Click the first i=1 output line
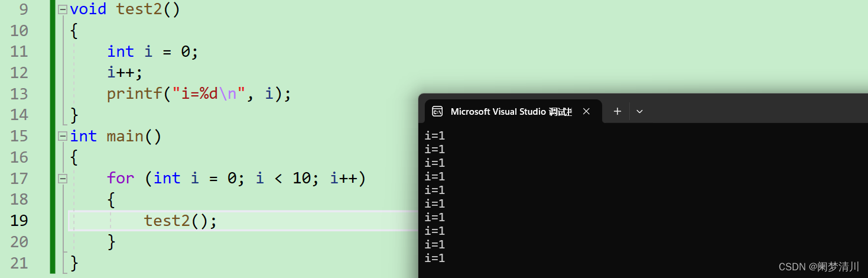The height and width of the screenshot is (278, 868). [435, 136]
